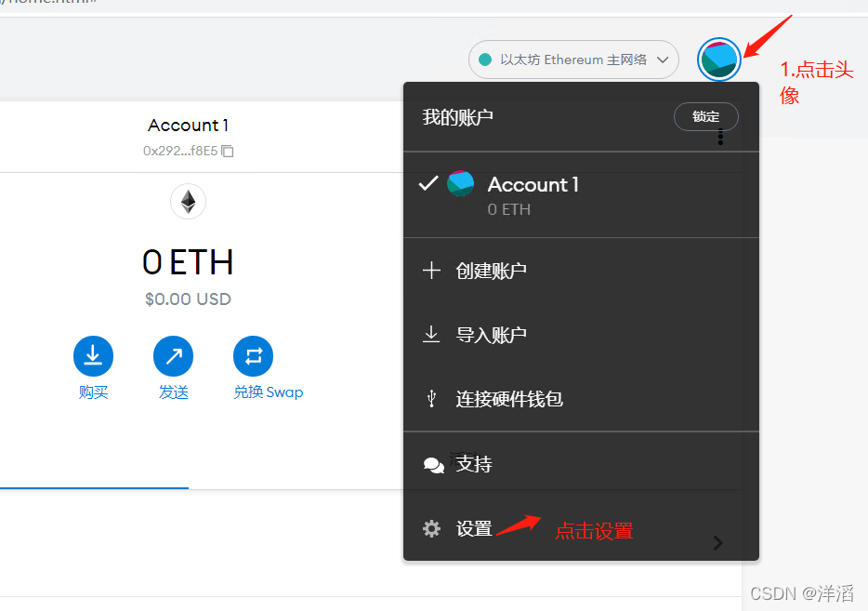Click the green network status dot

(x=485, y=60)
